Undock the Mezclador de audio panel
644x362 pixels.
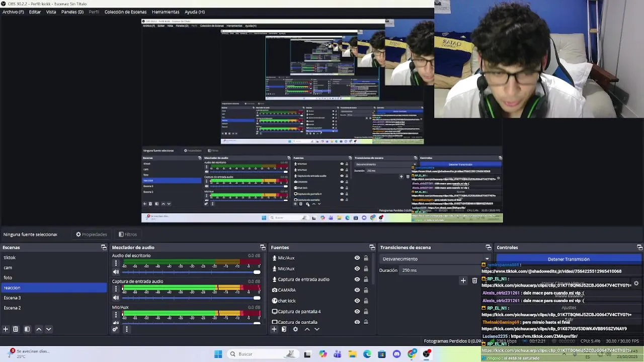pyautogui.click(x=263, y=247)
